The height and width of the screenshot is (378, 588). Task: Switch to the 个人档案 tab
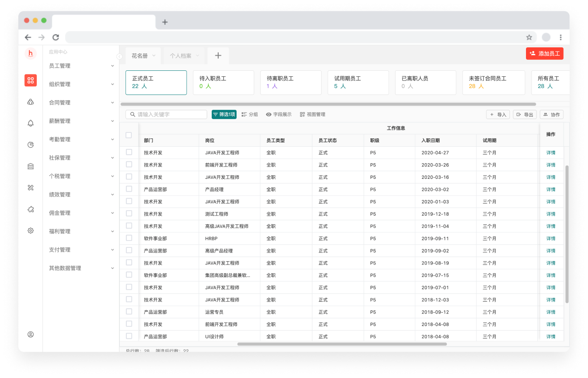[x=181, y=56]
